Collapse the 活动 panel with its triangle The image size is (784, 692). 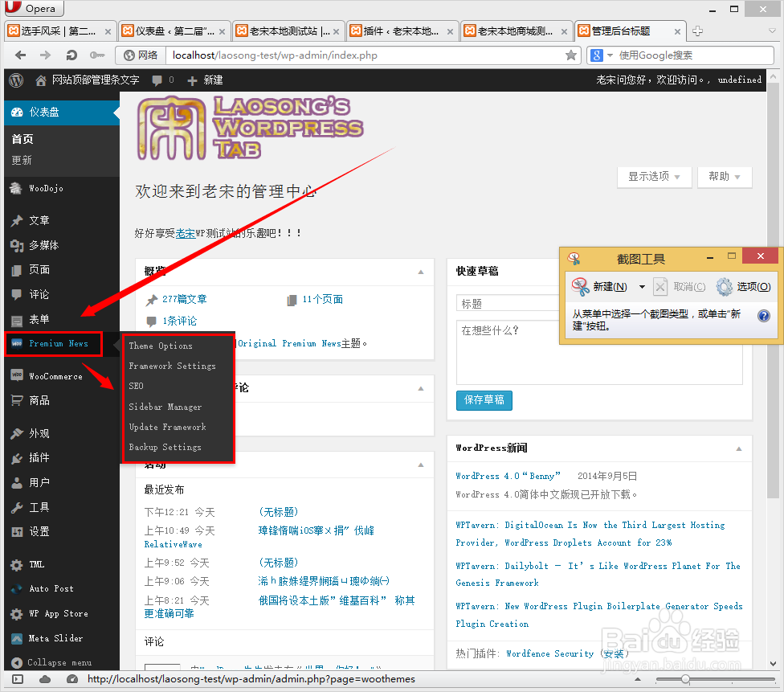click(x=421, y=465)
